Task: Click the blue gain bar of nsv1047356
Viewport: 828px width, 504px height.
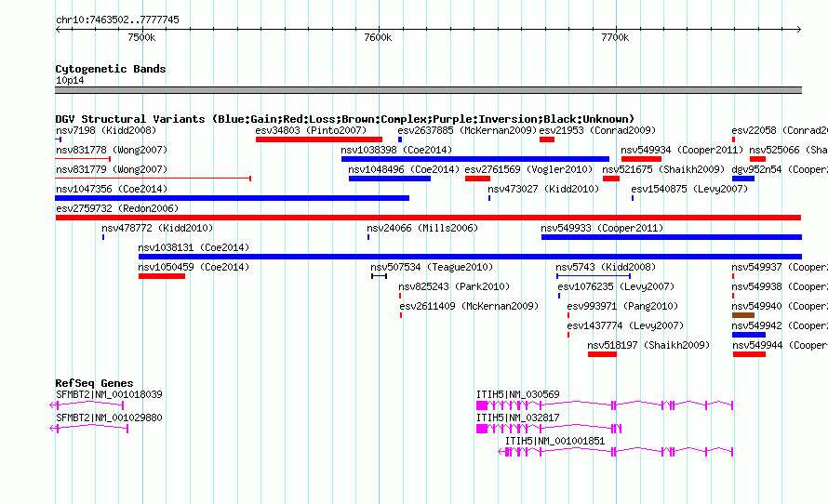Action: (x=233, y=198)
